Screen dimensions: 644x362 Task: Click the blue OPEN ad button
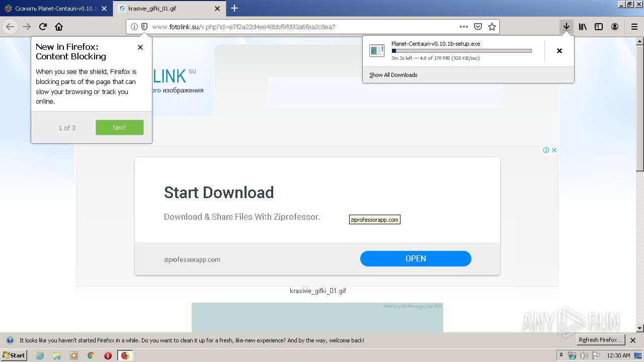point(416,258)
